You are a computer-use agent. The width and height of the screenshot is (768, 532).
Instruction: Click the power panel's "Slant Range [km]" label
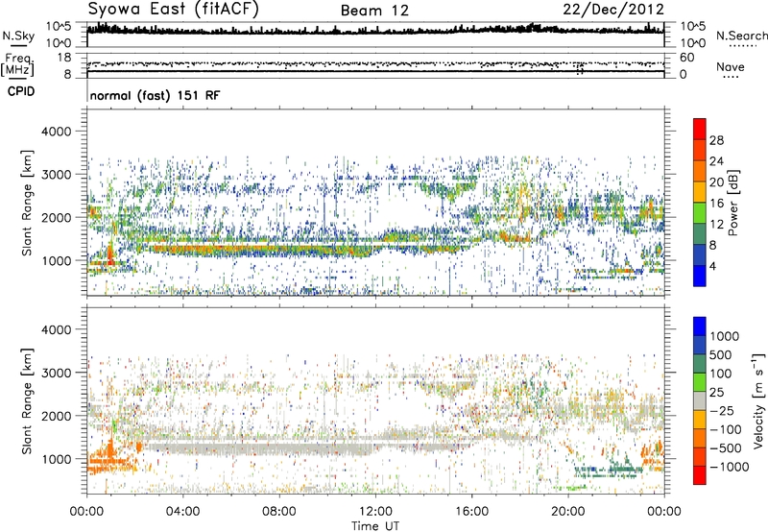[x=27, y=203]
